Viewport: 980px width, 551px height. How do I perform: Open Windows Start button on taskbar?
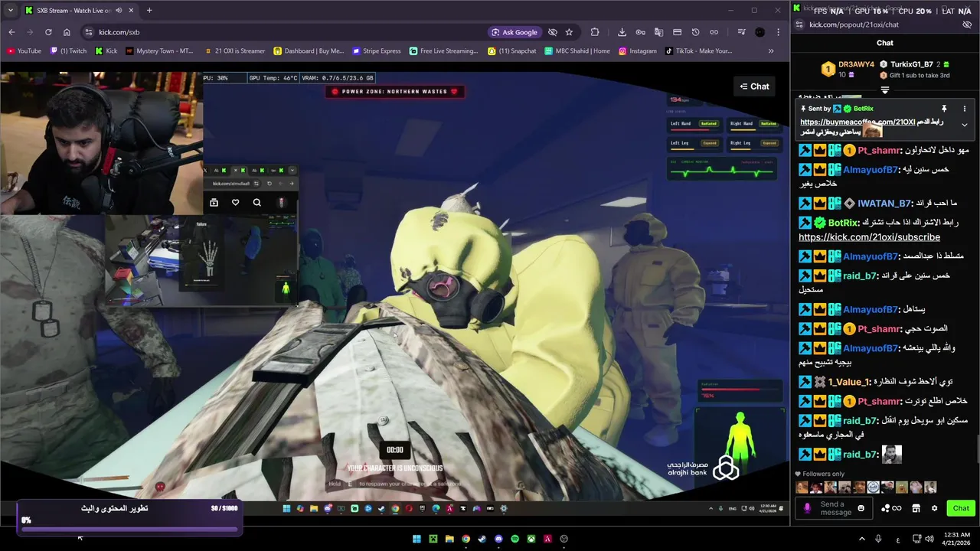pyautogui.click(x=416, y=539)
